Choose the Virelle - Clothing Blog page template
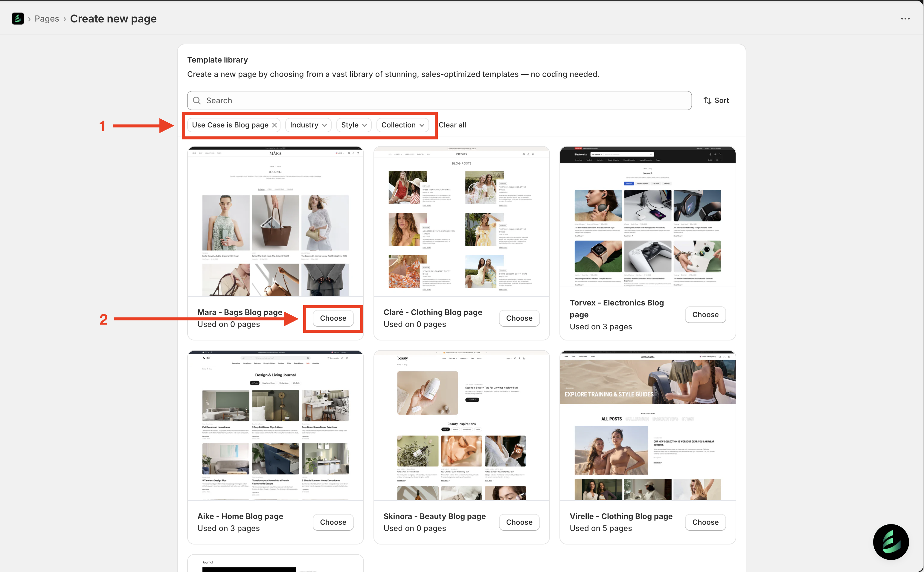The width and height of the screenshot is (924, 572). [705, 522]
